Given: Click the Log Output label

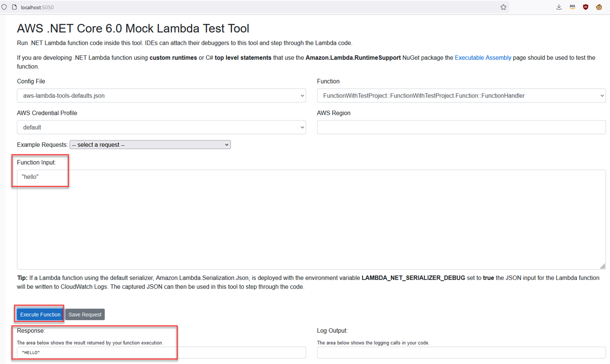Looking at the screenshot, I should click(332, 331).
